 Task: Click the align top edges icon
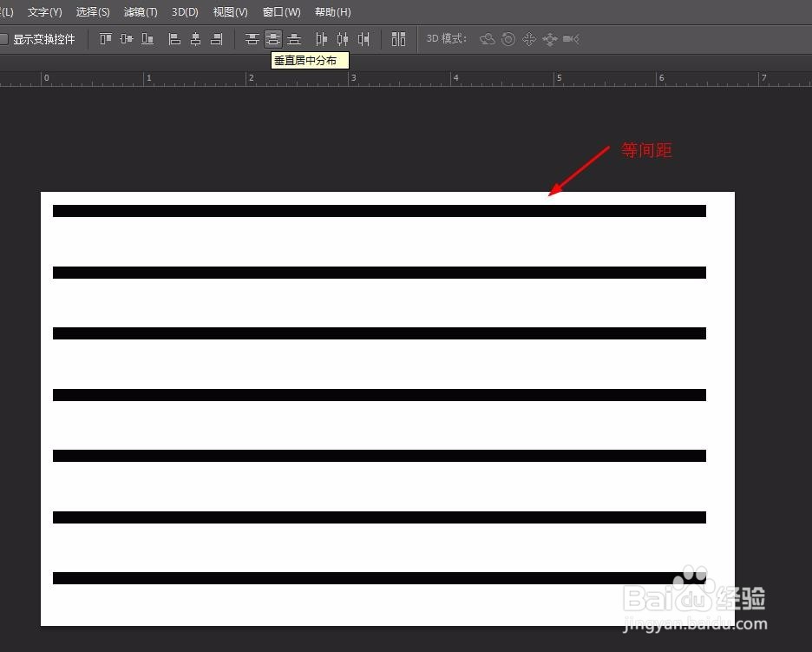106,39
